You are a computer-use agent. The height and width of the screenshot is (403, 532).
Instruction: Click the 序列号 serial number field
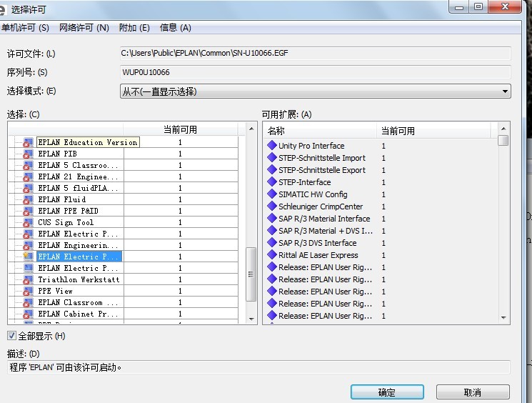[315, 72]
